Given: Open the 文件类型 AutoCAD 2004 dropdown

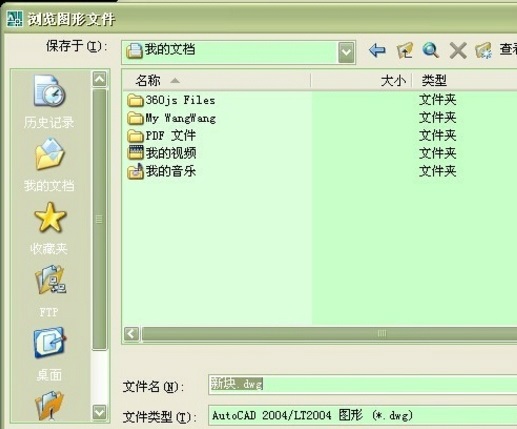Looking at the screenshot, I should (363, 415).
